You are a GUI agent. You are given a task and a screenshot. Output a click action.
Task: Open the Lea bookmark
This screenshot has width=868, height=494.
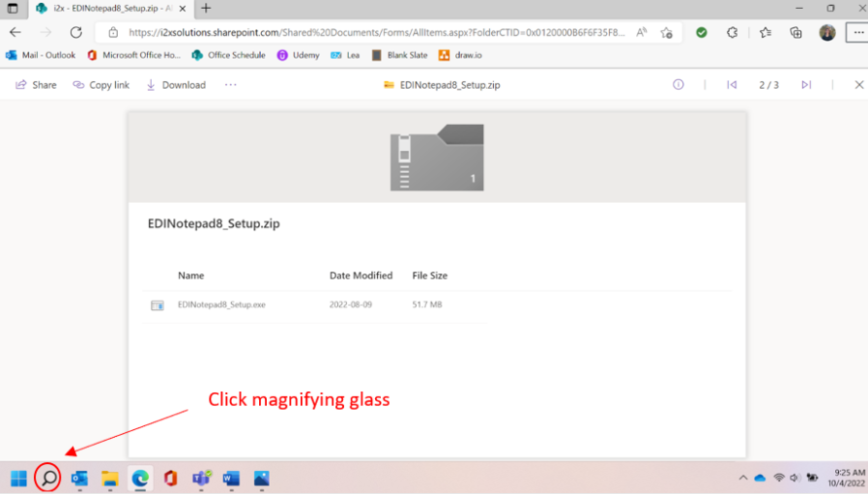point(345,55)
